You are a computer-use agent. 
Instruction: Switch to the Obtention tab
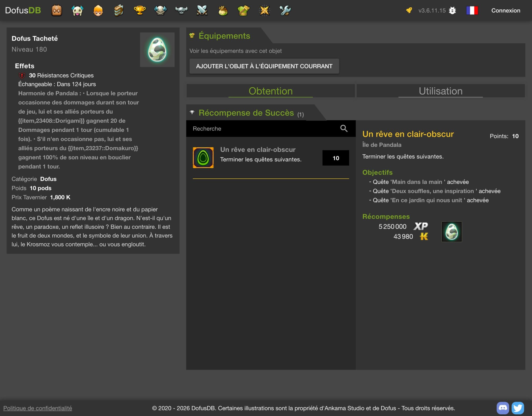[270, 91]
